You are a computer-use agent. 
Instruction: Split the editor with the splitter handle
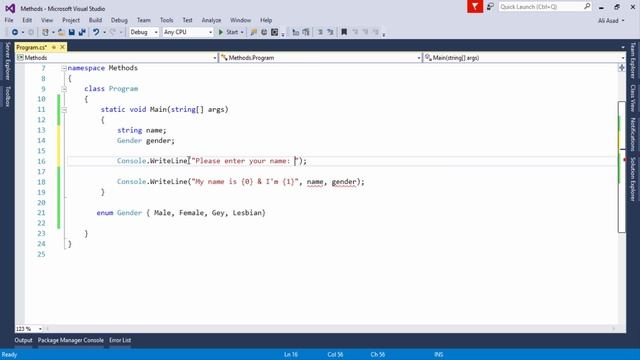click(x=622, y=68)
